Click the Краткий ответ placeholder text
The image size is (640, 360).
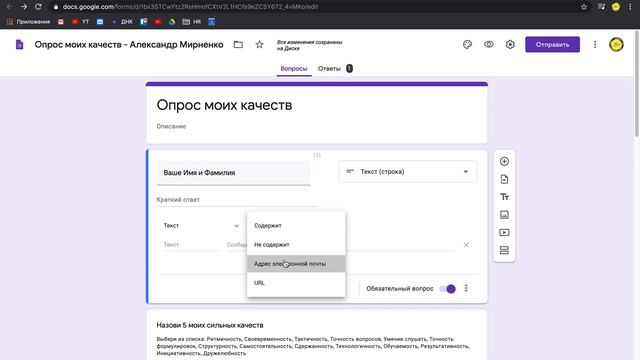178,200
